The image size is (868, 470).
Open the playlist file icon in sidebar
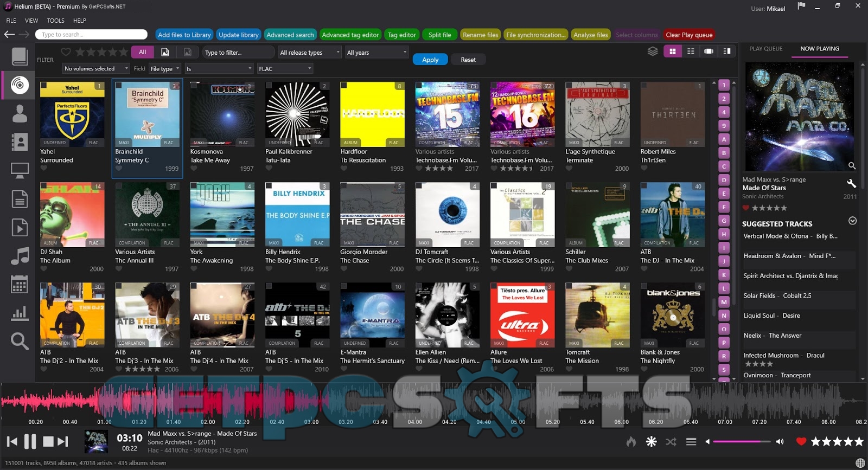pyautogui.click(x=20, y=228)
